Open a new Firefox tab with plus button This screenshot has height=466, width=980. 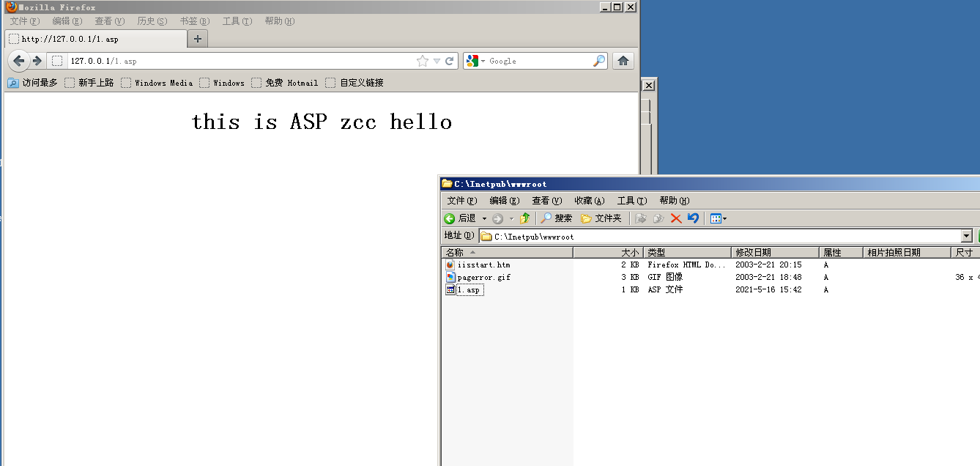pyautogui.click(x=198, y=39)
